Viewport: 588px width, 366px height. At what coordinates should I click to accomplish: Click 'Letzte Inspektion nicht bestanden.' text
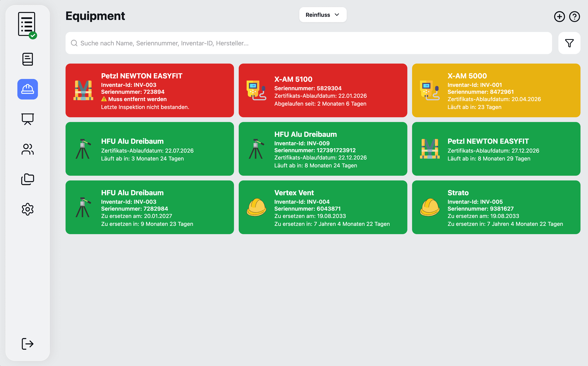[145, 107]
